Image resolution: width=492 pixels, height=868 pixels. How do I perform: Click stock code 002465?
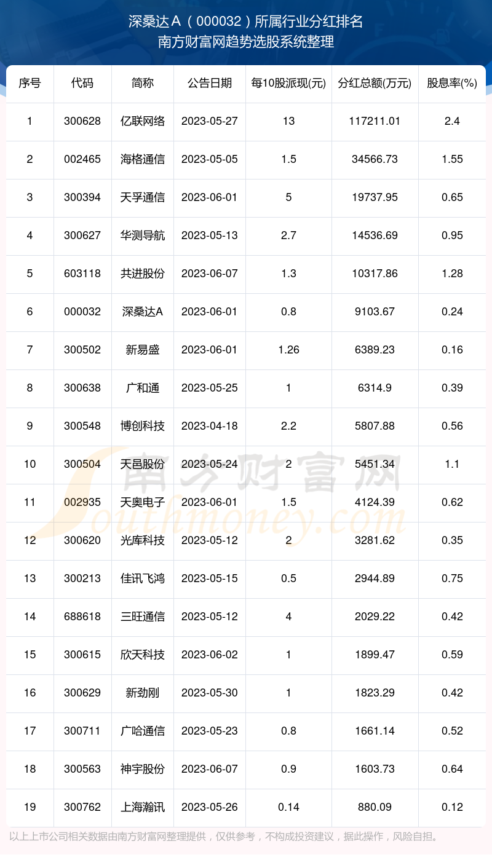pos(82,159)
